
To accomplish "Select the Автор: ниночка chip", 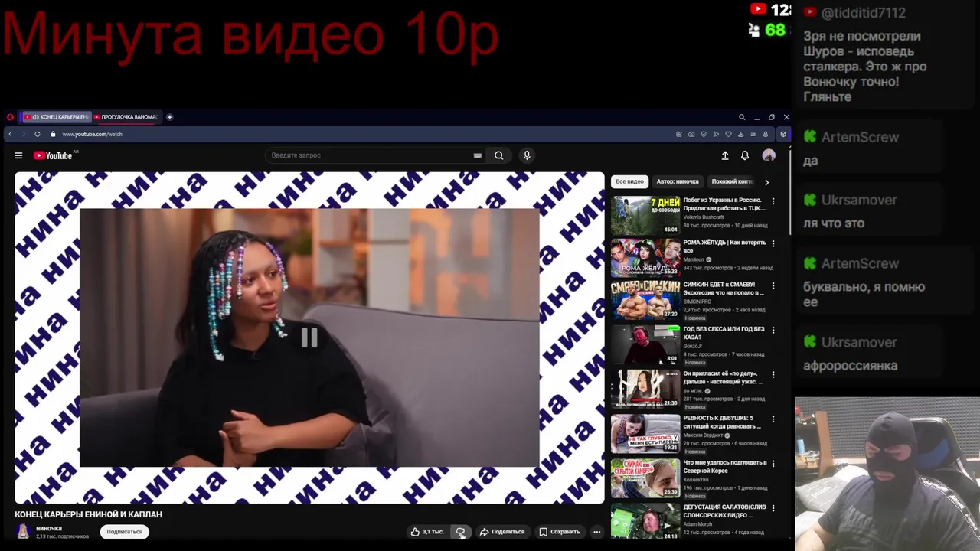I will point(678,181).
